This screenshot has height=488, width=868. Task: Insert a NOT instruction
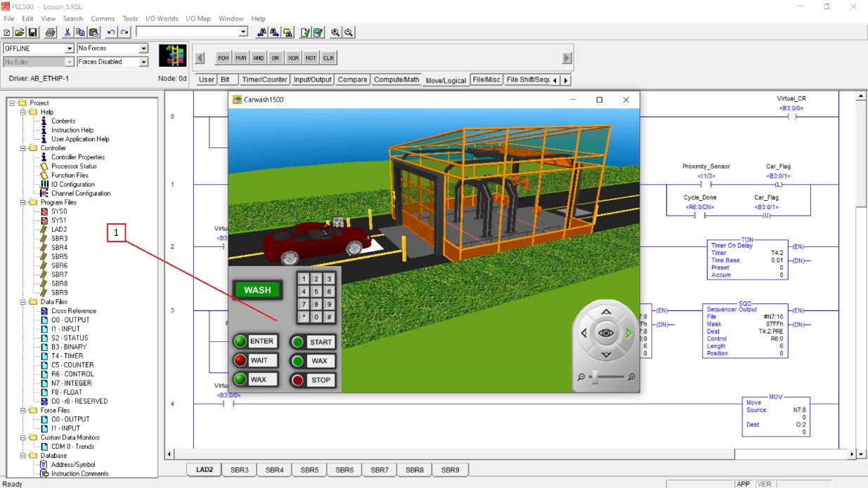(x=311, y=58)
